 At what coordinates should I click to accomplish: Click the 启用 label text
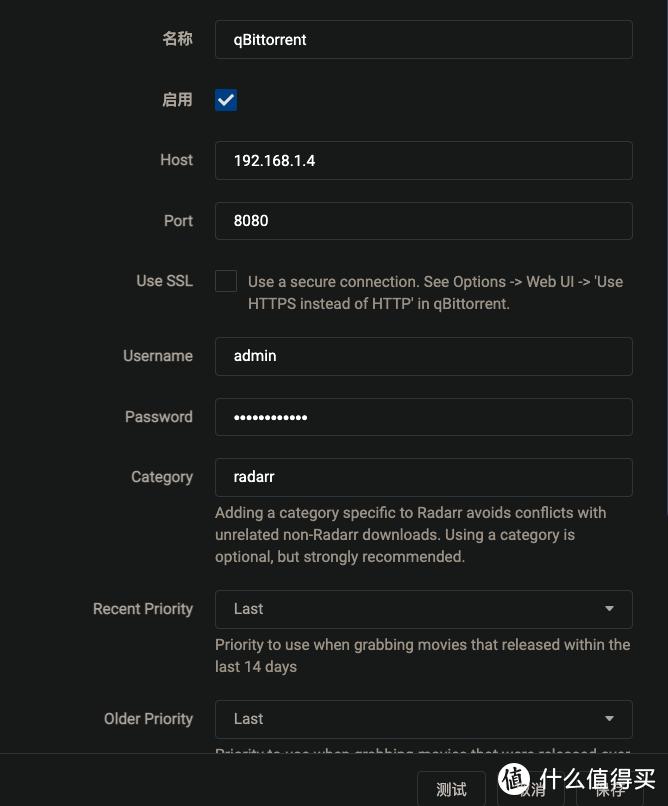177,100
